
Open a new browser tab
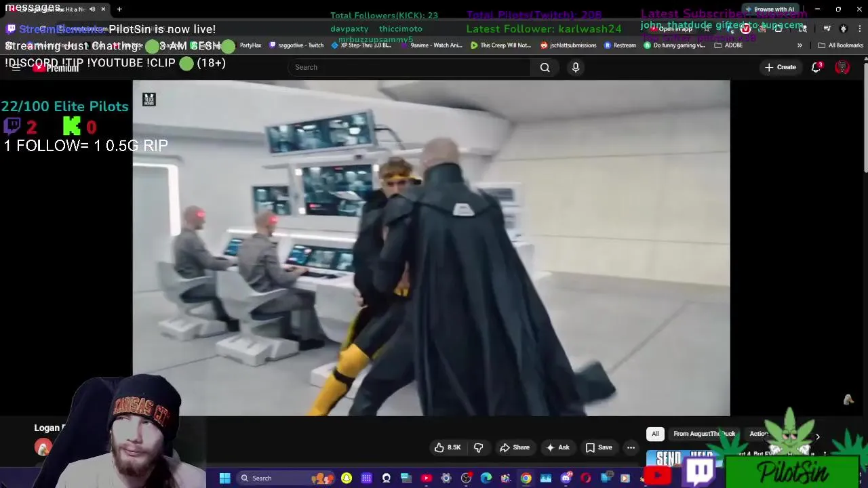tap(119, 9)
